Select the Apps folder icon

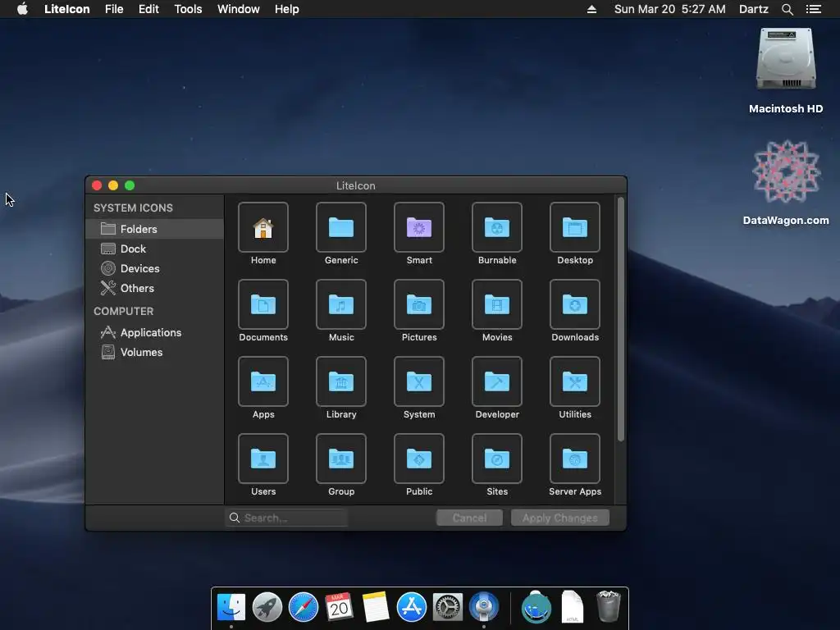pos(263,381)
